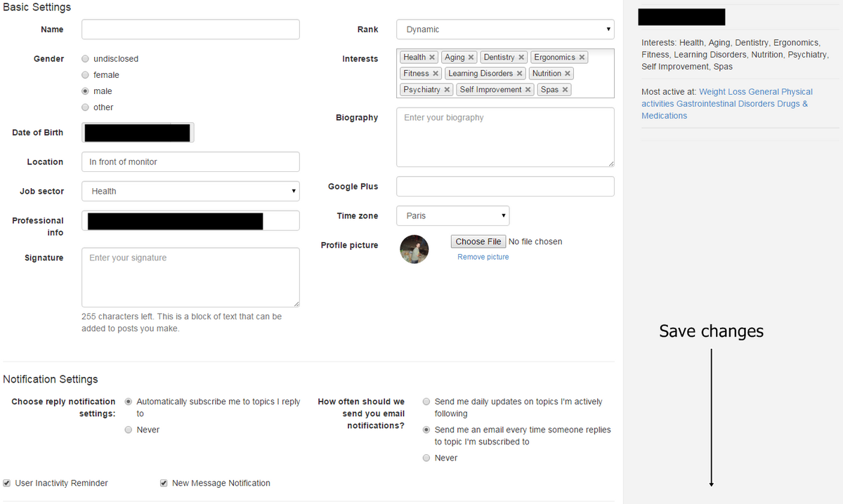Image resolution: width=843 pixels, height=504 pixels.
Task: Click the Date of Birth field
Action: [138, 133]
